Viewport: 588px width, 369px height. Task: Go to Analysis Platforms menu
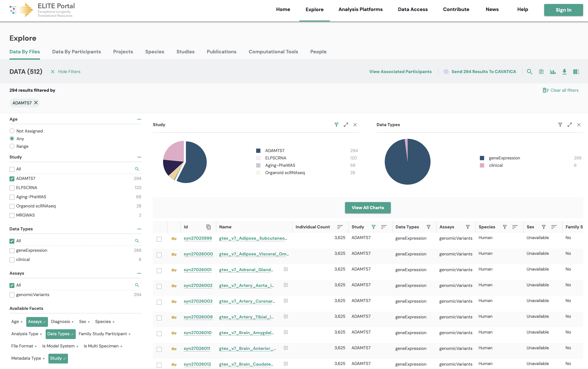click(360, 9)
